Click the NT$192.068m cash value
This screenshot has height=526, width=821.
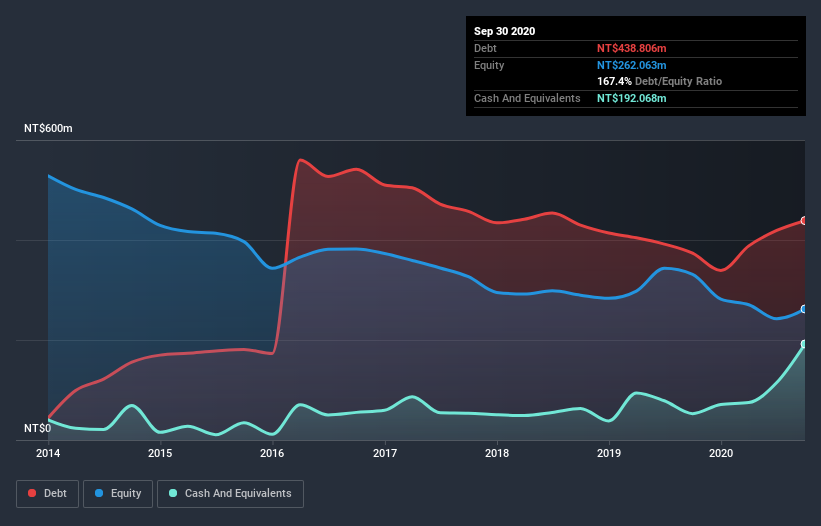tap(631, 98)
